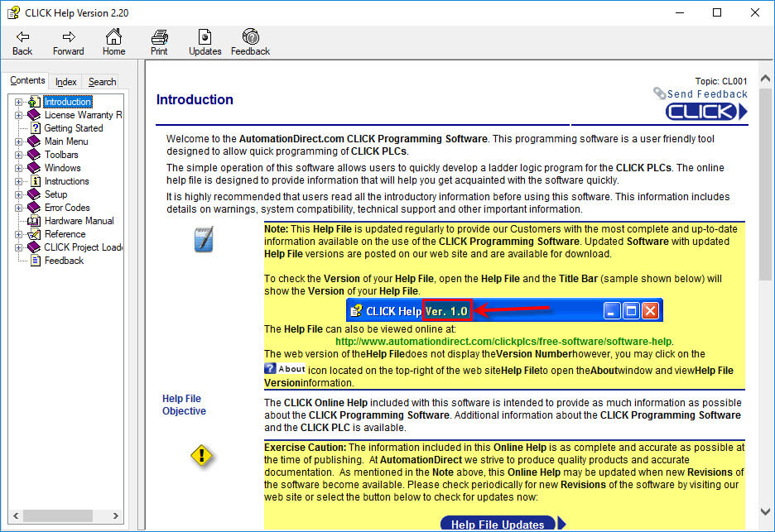Expand the Main Menu tree node
The height and width of the screenshot is (532, 775).
click(18, 141)
